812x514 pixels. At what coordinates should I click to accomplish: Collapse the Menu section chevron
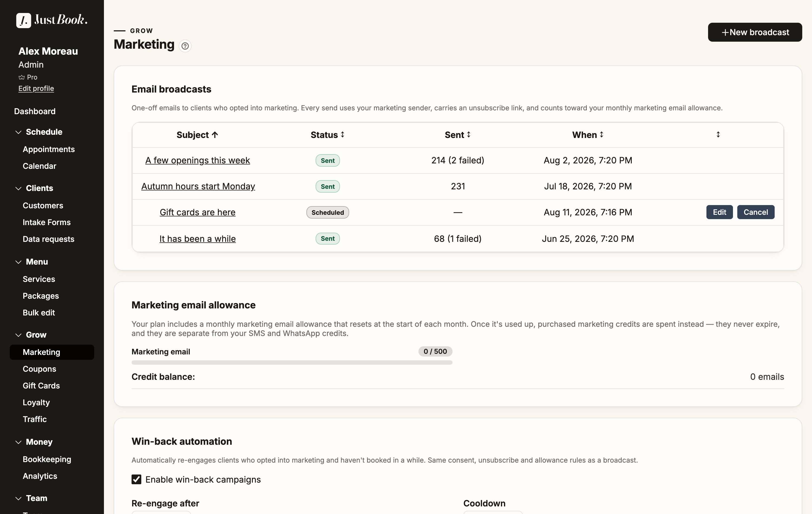point(19,262)
